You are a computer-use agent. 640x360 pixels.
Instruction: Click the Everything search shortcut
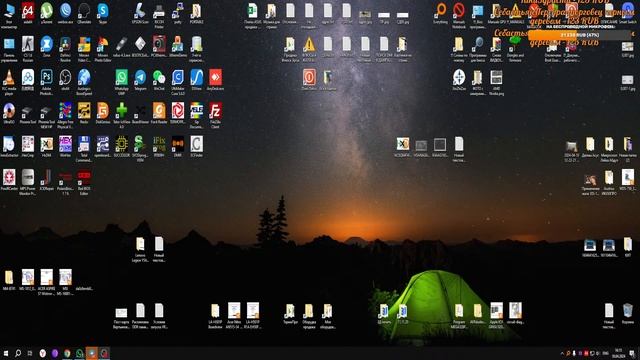(440, 10)
